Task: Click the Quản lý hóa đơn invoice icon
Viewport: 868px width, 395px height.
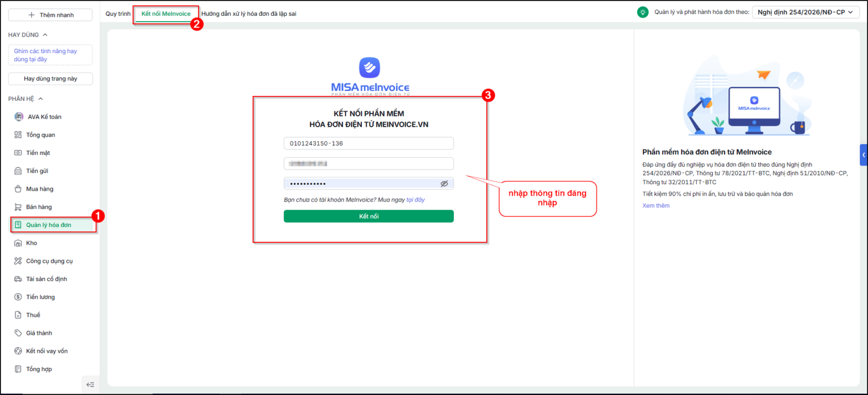Action: pyautogui.click(x=18, y=225)
